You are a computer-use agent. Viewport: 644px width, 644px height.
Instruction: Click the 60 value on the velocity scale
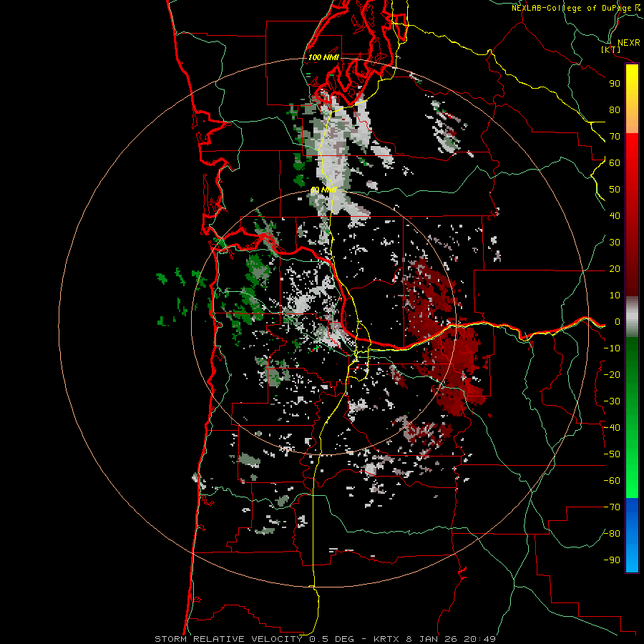[615, 163]
